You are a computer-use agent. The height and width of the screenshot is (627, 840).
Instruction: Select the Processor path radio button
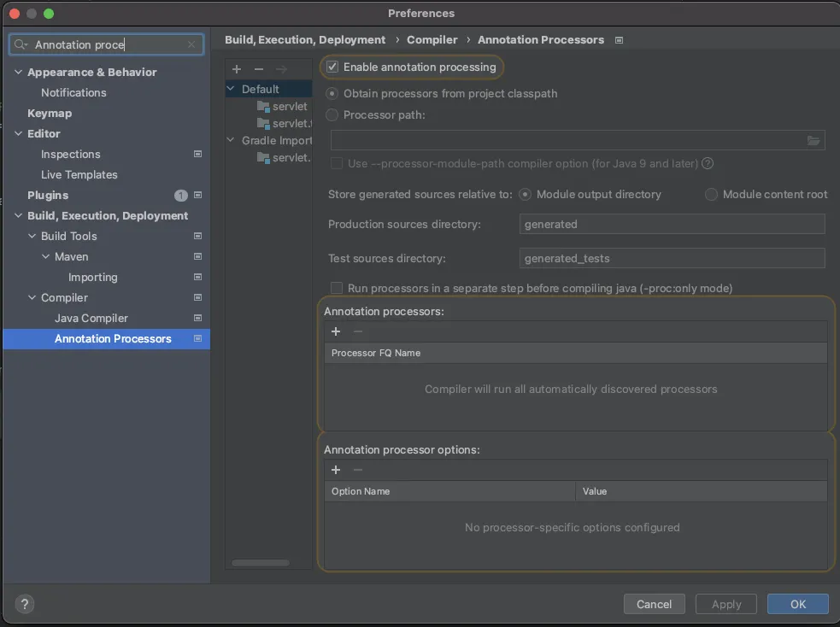click(x=332, y=114)
